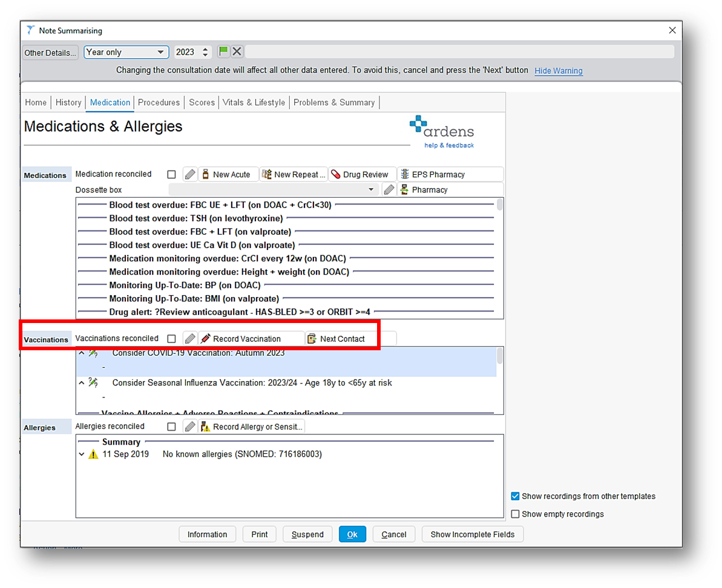
Task: Tick the Allergies reconciled checkbox
Action: point(171,426)
